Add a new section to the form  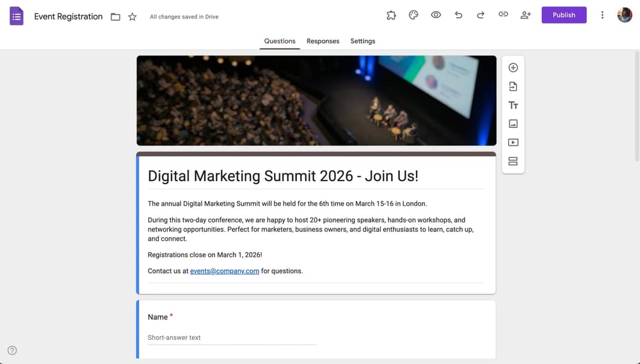pos(513,161)
